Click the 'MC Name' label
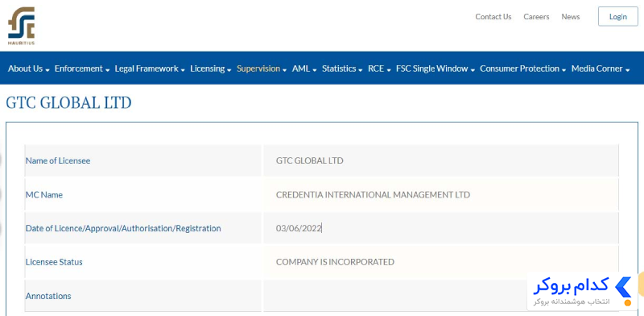Screen dimensions: 644x316 coord(44,195)
